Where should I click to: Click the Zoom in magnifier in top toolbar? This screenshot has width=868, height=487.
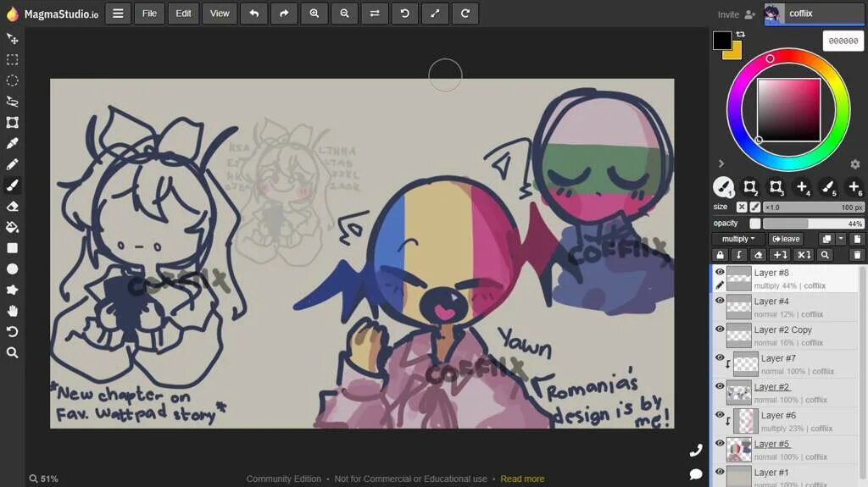click(x=314, y=14)
